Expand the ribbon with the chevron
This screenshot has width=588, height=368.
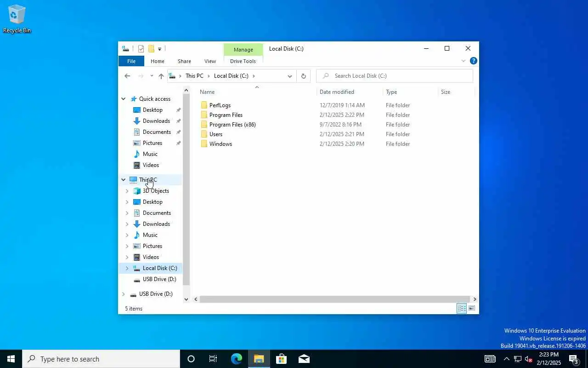pos(464,61)
